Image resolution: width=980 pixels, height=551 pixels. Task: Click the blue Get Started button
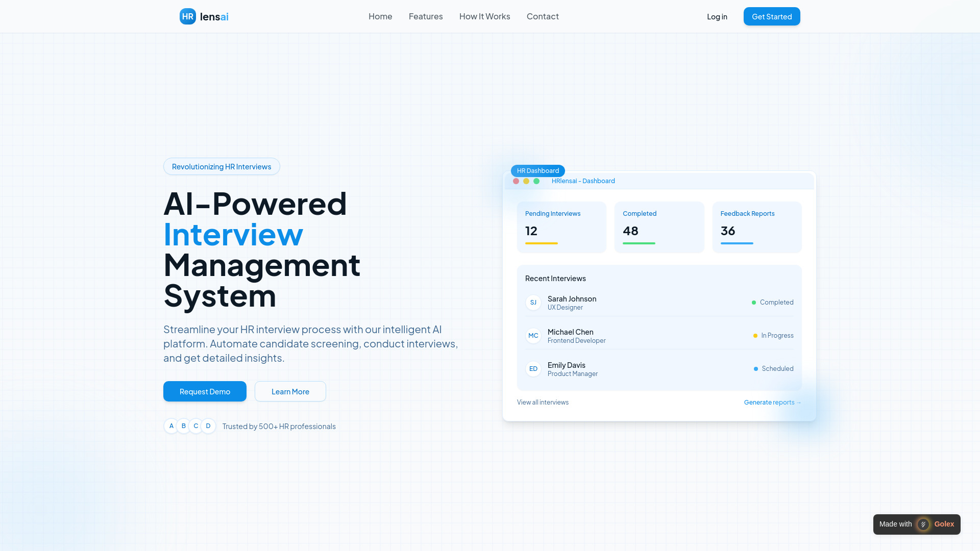(x=771, y=16)
